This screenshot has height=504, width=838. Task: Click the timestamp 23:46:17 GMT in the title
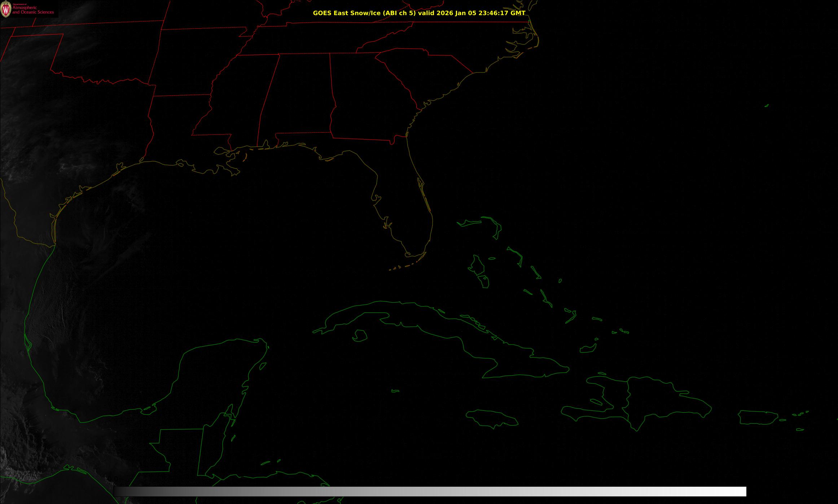coord(502,13)
